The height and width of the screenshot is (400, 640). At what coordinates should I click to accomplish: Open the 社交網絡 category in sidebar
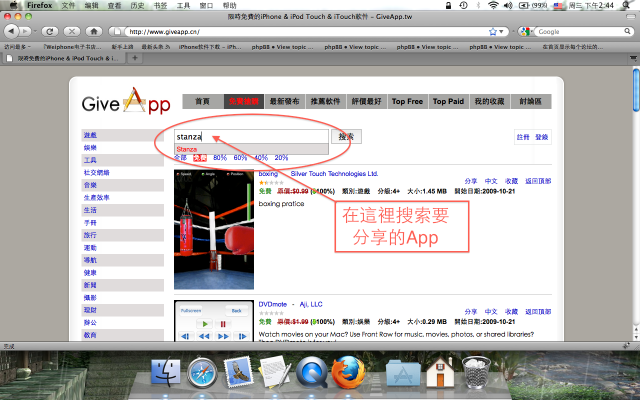(x=97, y=173)
